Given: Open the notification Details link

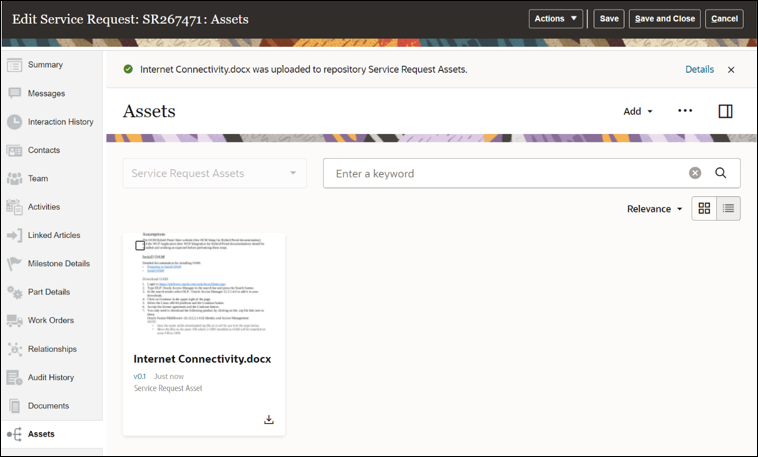Looking at the screenshot, I should point(700,69).
